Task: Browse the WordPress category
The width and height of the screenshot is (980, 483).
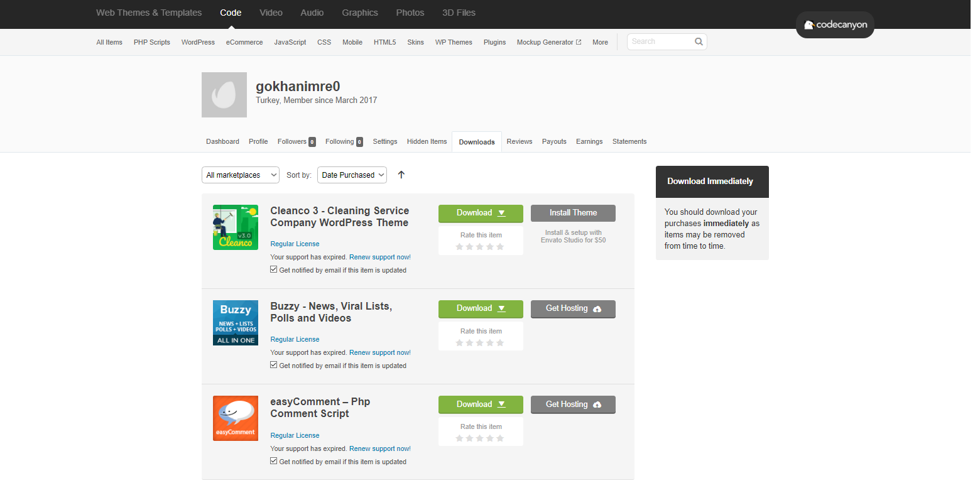Action: click(198, 42)
